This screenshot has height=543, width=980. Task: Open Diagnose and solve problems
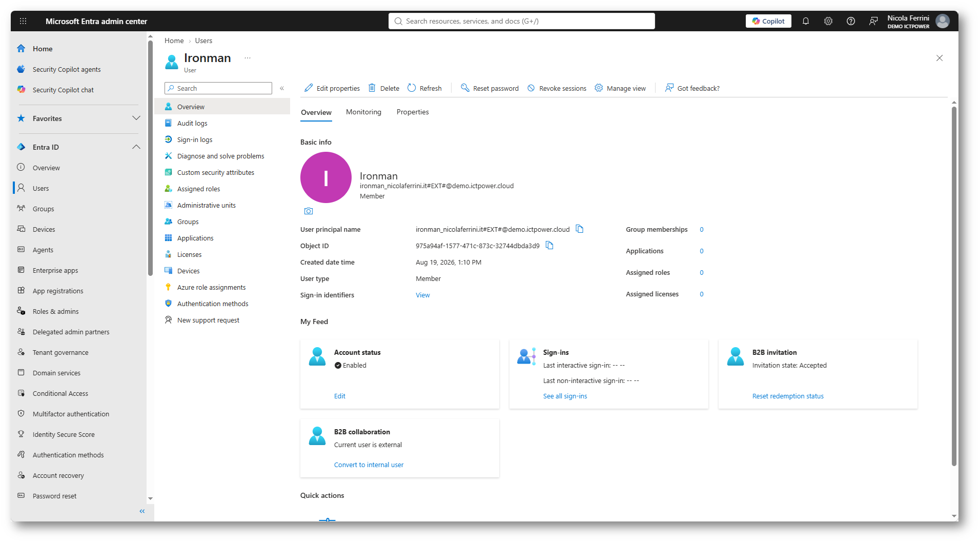[221, 156]
